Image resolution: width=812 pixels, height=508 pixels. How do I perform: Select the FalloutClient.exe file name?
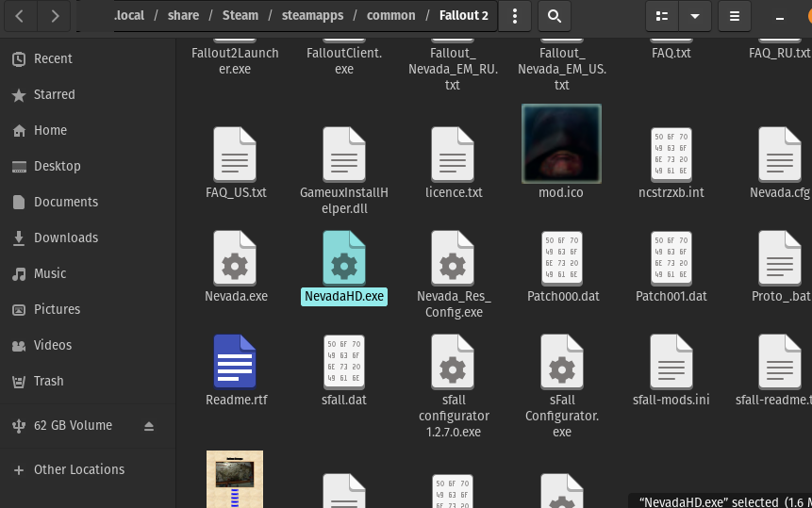344,61
